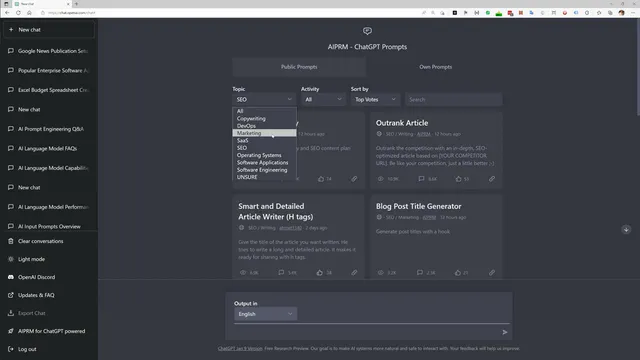Click thumbs-up icon on Blog Post Title Generator

click(x=458, y=272)
